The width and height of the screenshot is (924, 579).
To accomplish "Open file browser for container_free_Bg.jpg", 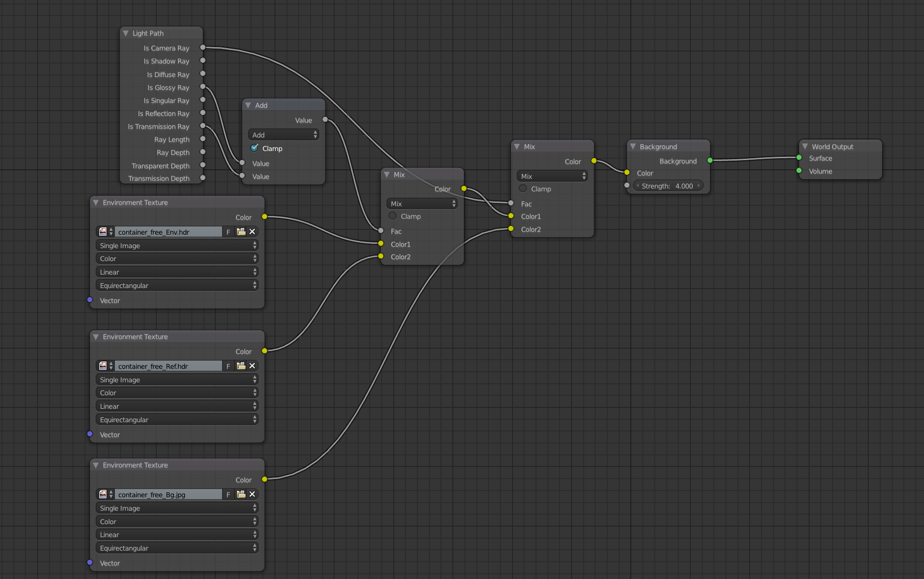I will tap(241, 494).
